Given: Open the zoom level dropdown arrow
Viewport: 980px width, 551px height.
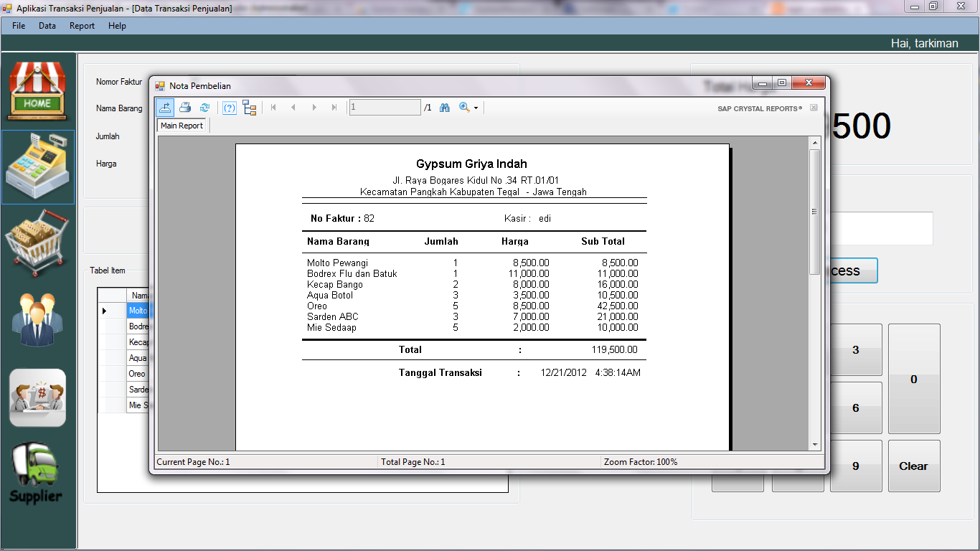Looking at the screenshot, I should [476, 108].
